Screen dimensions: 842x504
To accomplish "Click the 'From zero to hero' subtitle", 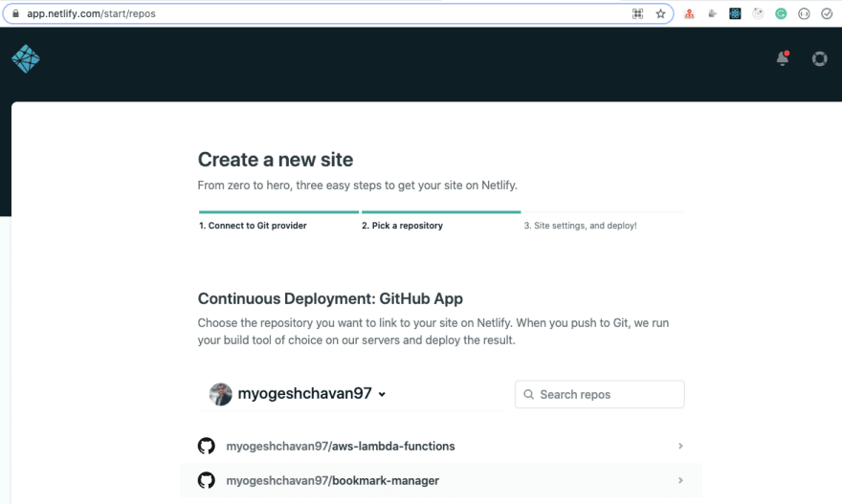I will tap(358, 186).
